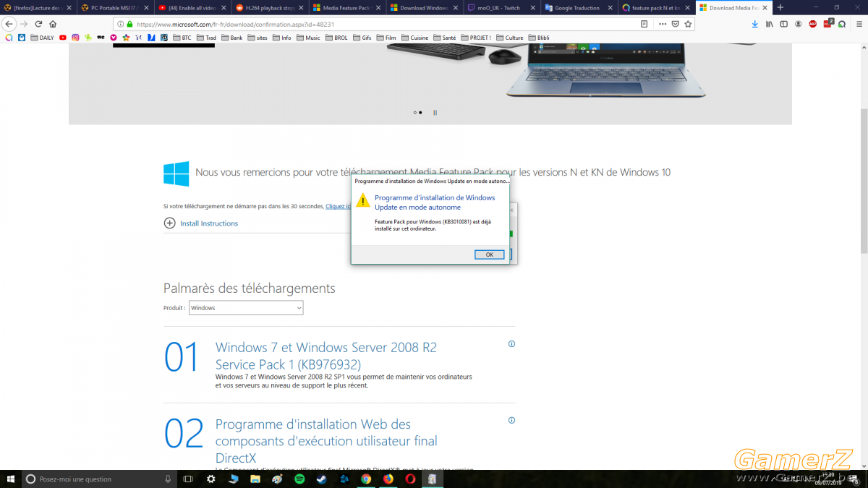This screenshot has height=488, width=868.
Task: Open page actions three-dot menu
Action: 663,24
